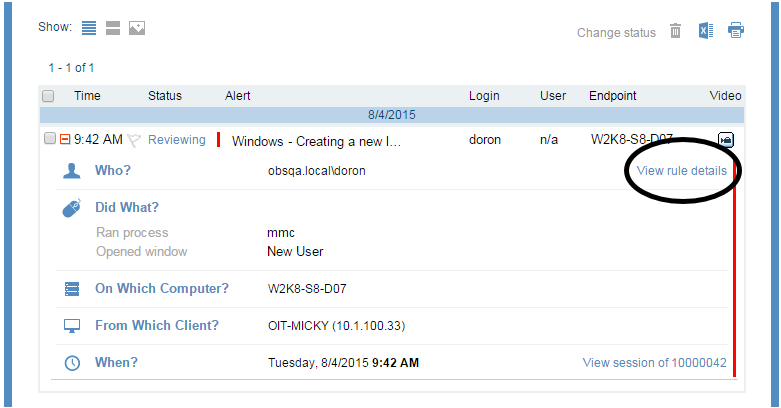Switch to summary rows view icon

click(113, 28)
